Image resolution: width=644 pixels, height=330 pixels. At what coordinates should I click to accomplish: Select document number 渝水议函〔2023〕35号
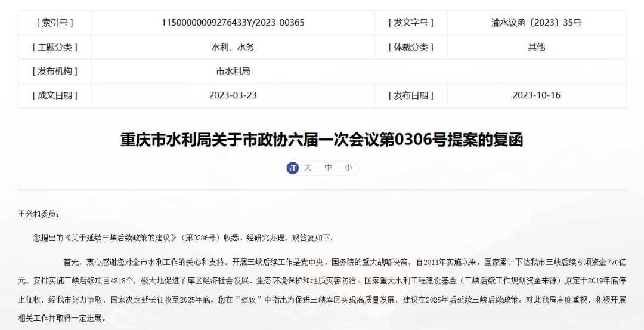(536, 23)
